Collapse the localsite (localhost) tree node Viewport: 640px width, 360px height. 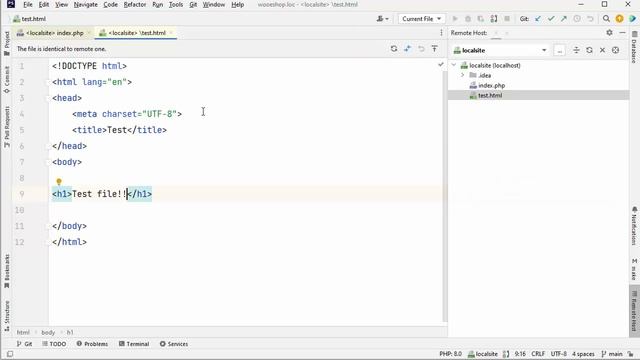(454, 65)
